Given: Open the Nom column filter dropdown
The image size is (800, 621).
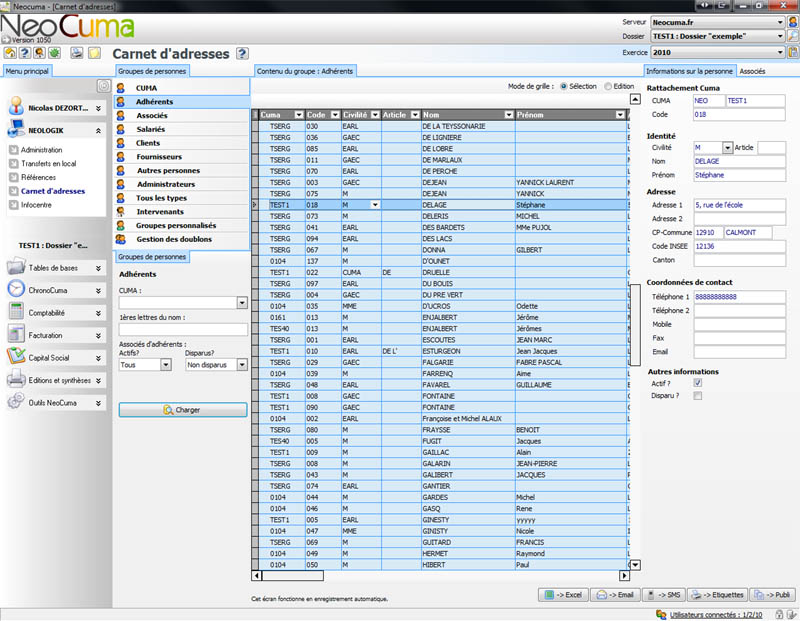Looking at the screenshot, I should 509,115.
